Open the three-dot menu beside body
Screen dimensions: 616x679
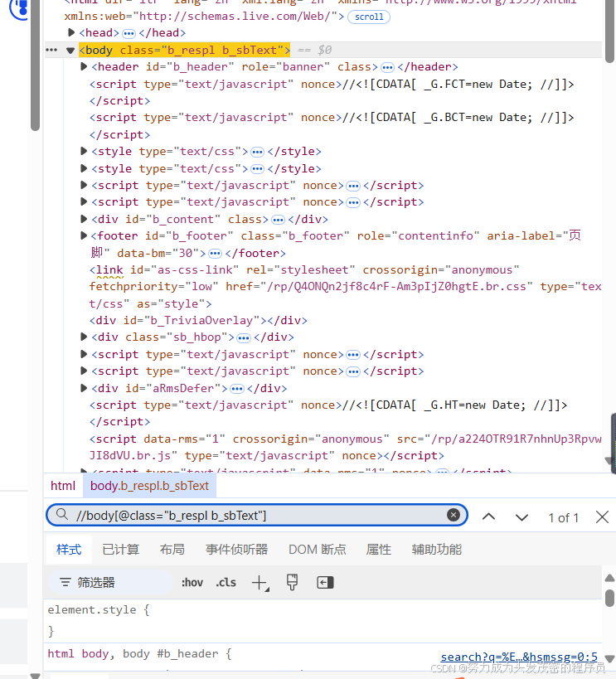click(x=51, y=50)
